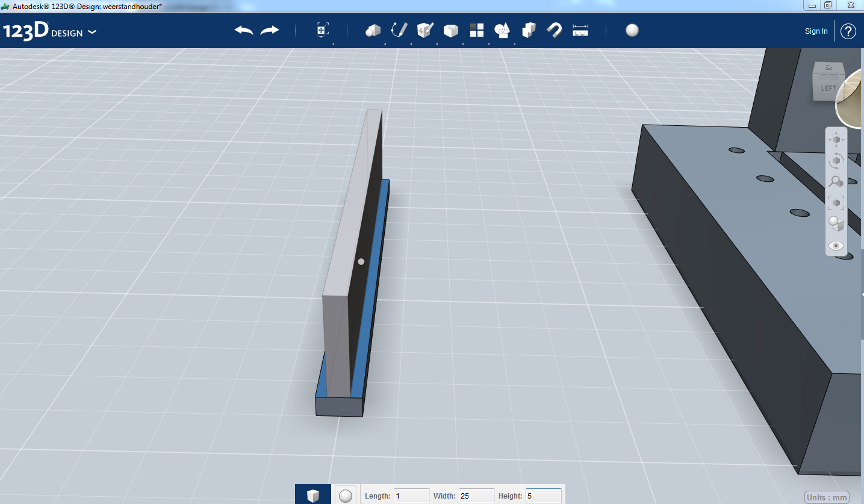The image size is (864, 504).
Task: Select the Pan navigation tool
Action: 836,140
